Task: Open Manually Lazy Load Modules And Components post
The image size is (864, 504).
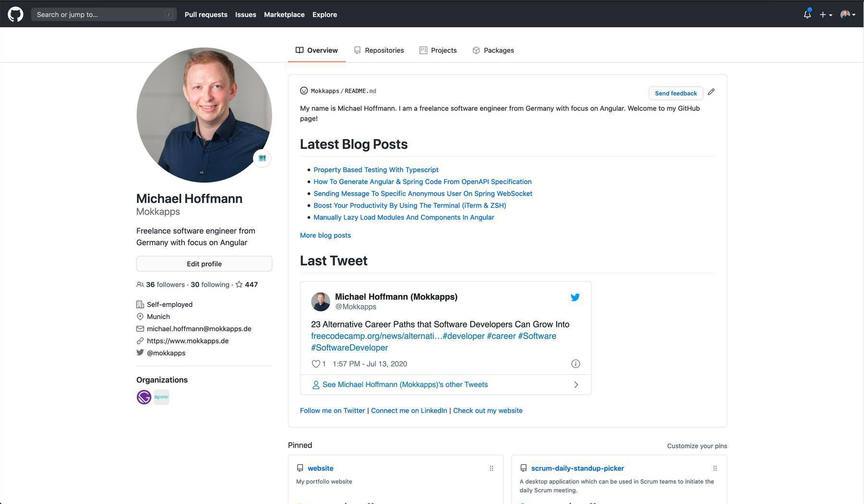Action: pyautogui.click(x=404, y=217)
